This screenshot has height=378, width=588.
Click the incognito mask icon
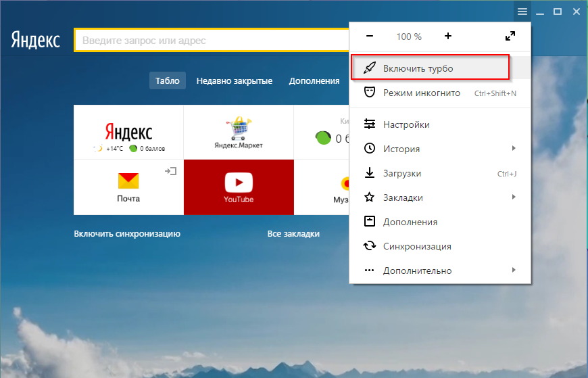pos(370,93)
